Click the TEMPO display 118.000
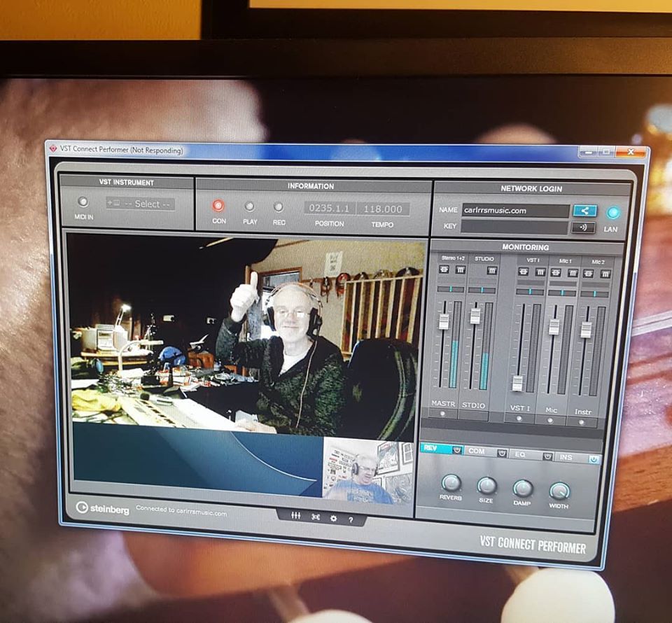The image size is (672, 623). click(383, 209)
